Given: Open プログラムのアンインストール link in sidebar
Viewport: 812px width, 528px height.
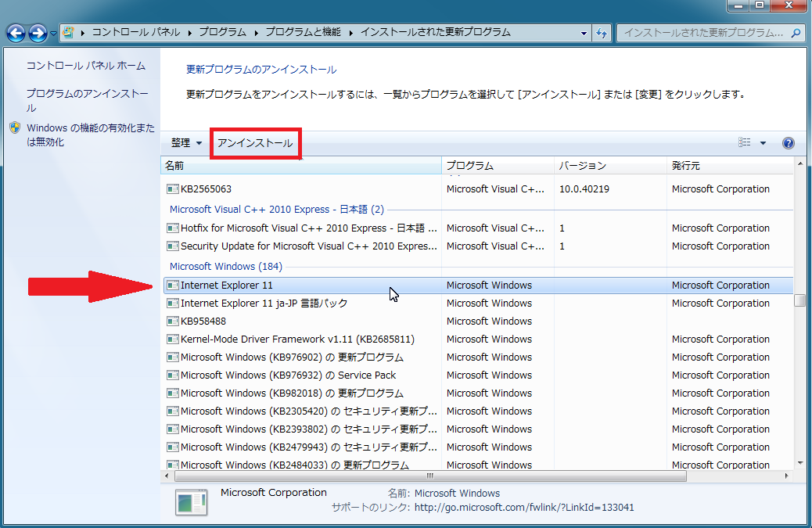Looking at the screenshot, I should [87, 100].
